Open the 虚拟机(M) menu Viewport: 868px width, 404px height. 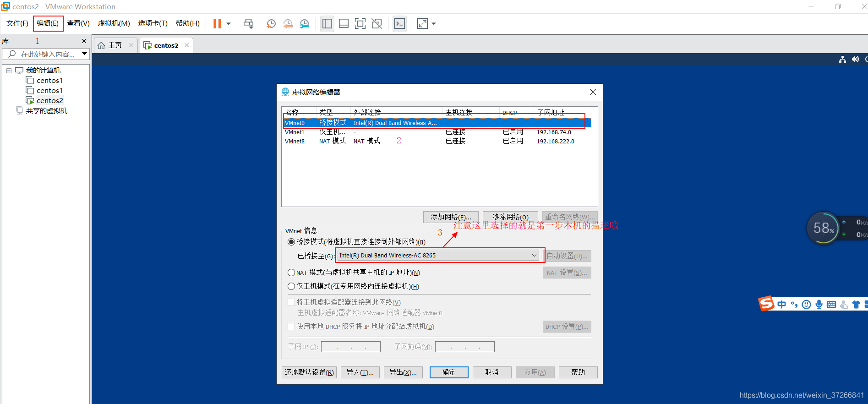point(114,23)
